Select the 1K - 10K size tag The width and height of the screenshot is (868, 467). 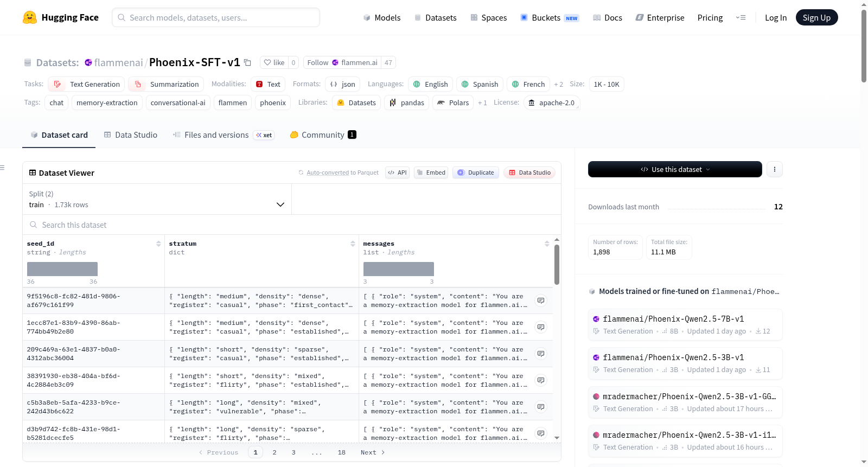[607, 84]
